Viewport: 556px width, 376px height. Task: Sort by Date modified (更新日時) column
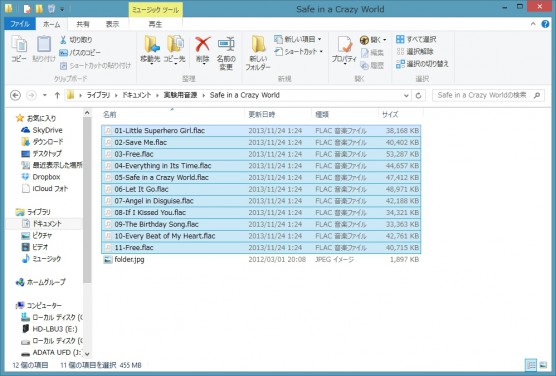278,114
